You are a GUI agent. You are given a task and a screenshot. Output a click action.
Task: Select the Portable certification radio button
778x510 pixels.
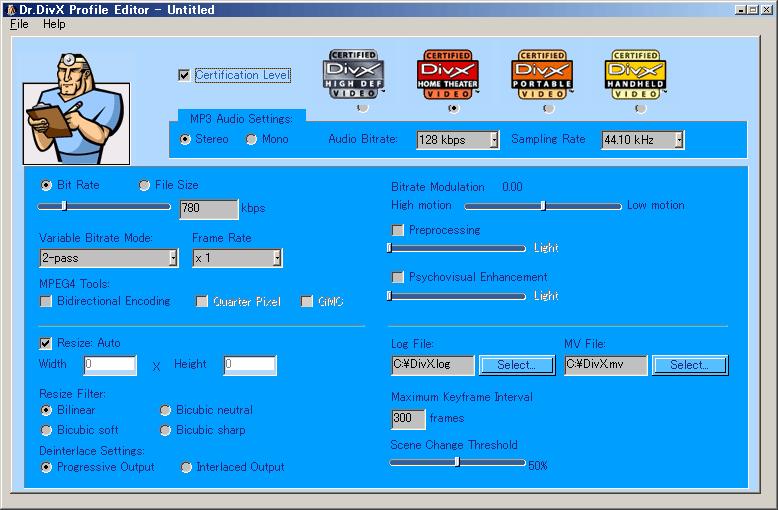point(548,108)
